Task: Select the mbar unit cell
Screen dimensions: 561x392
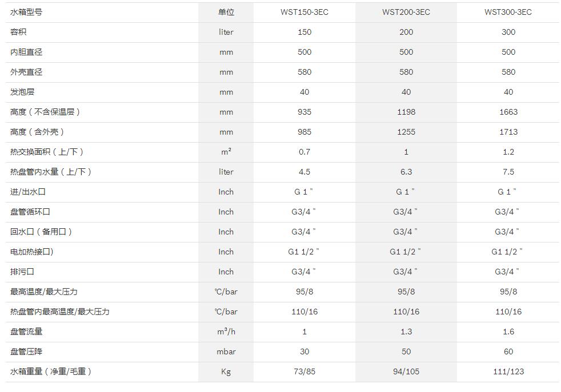Action: tap(226, 351)
